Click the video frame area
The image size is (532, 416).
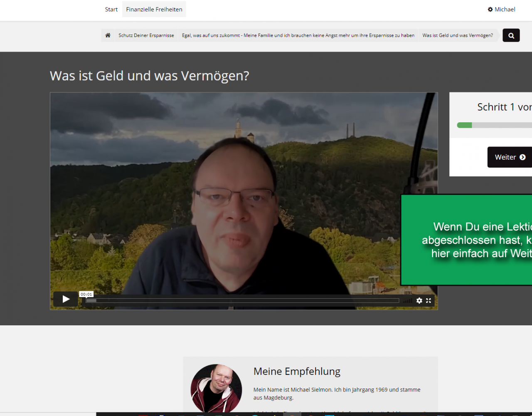244,187
